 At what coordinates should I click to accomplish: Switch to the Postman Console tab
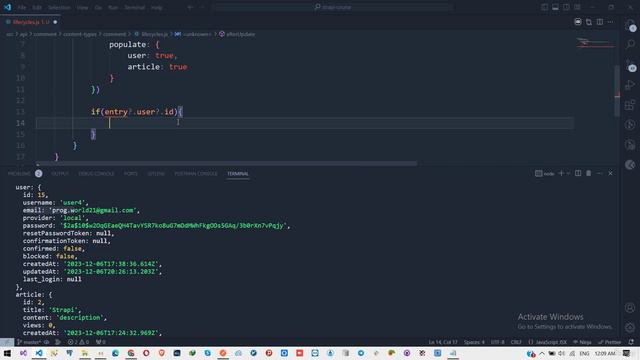click(x=196, y=173)
